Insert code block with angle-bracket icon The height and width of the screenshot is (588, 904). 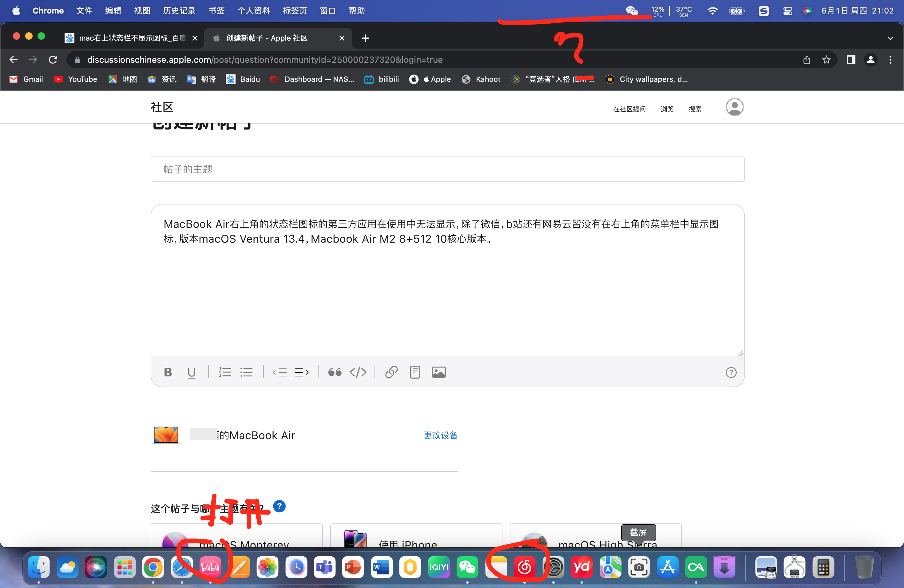pyautogui.click(x=358, y=372)
